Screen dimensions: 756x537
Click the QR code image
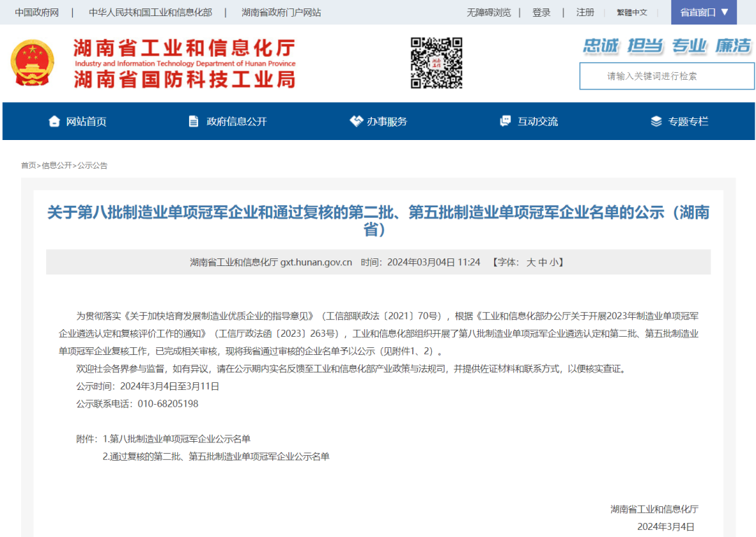click(x=436, y=63)
